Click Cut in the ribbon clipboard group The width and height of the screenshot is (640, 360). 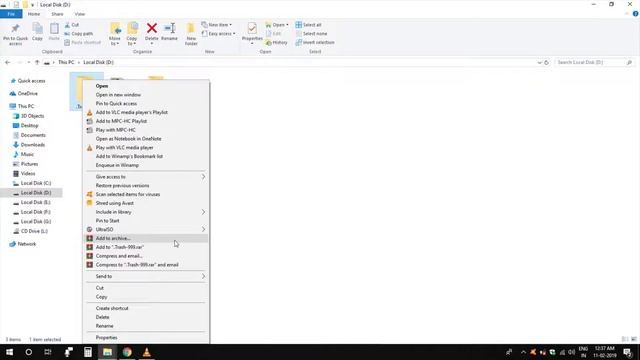pos(72,25)
